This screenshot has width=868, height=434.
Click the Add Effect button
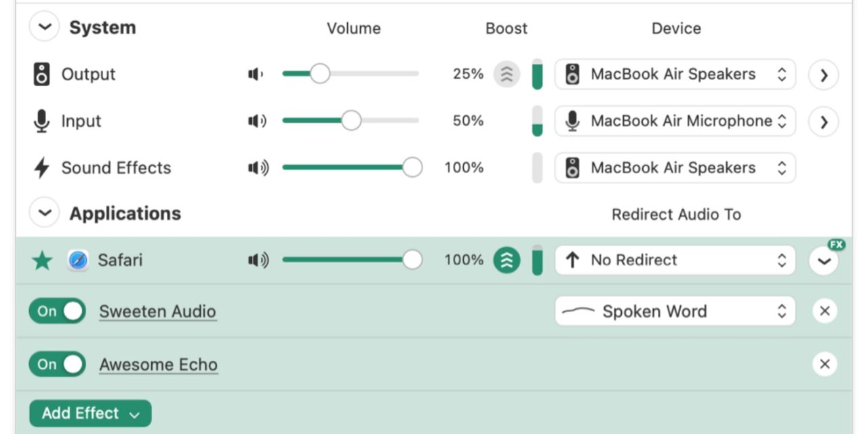pyautogui.click(x=90, y=413)
